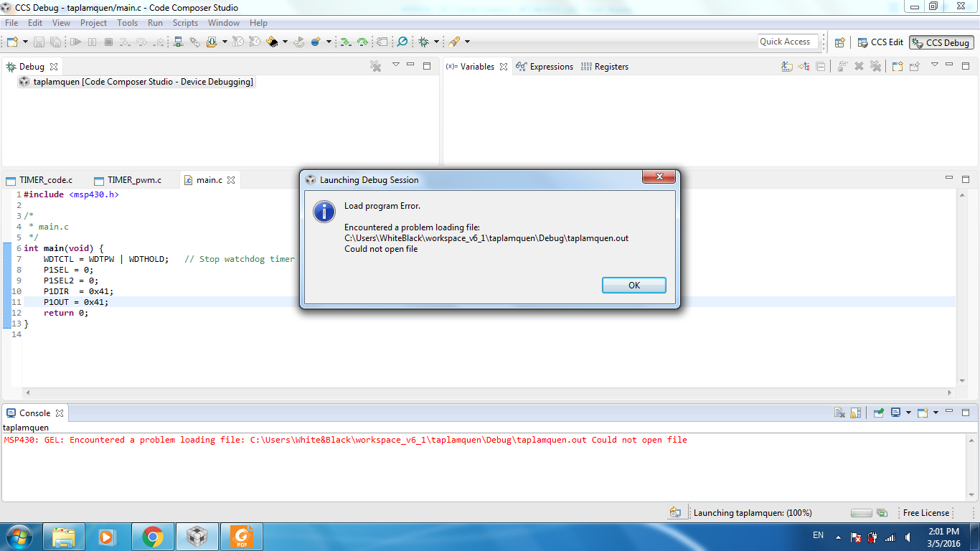Click the Quick Access search field

[787, 42]
